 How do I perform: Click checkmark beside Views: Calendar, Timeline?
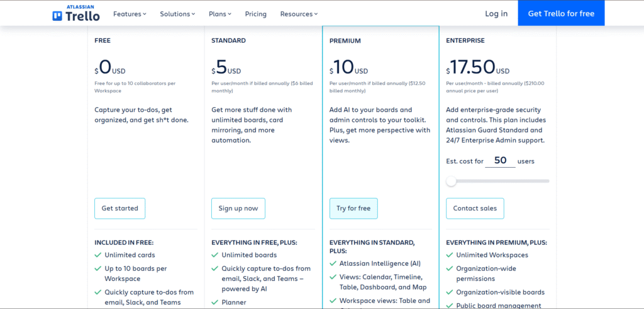click(333, 277)
